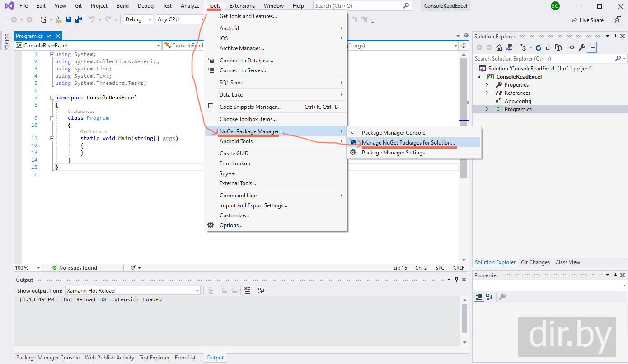Screen dimensions: 628x364
Task: Click the Live Share button
Action: tap(587, 20)
